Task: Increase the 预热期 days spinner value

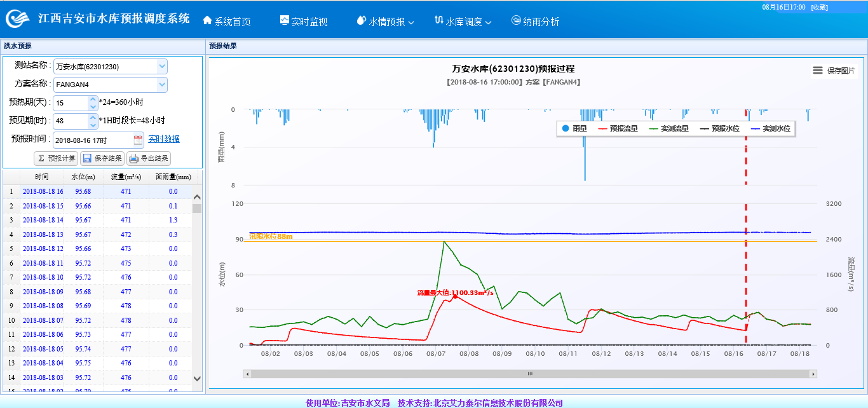Action: coord(93,99)
